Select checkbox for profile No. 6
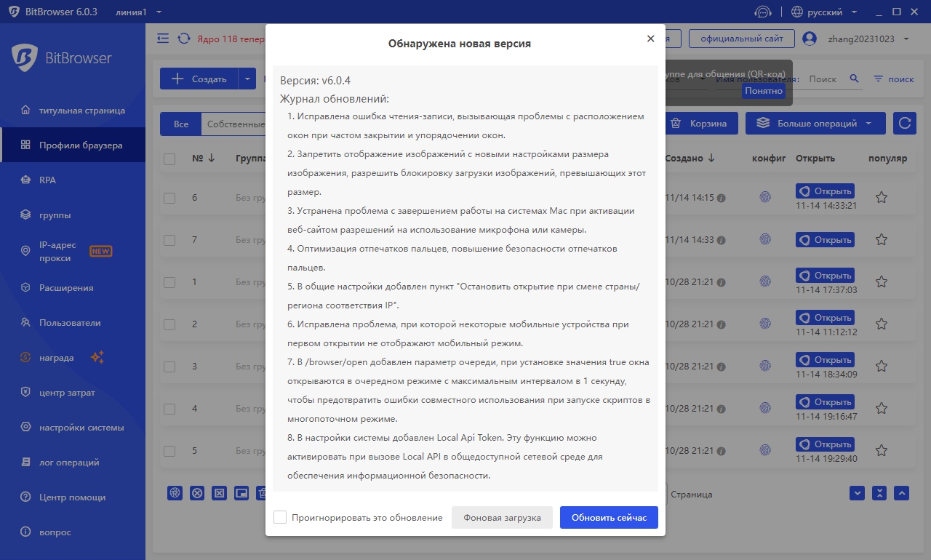This screenshot has height=560, width=931. [x=169, y=198]
